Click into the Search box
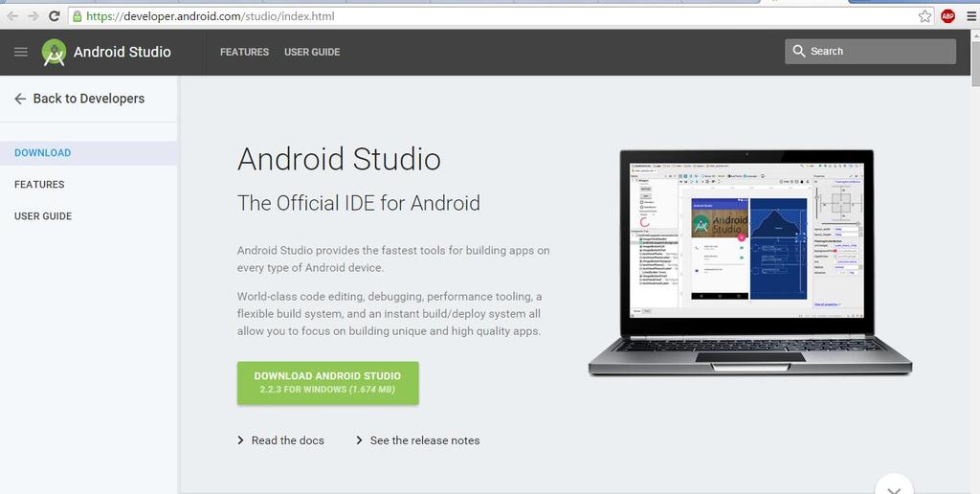The image size is (980, 494). click(x=870, y=52)
